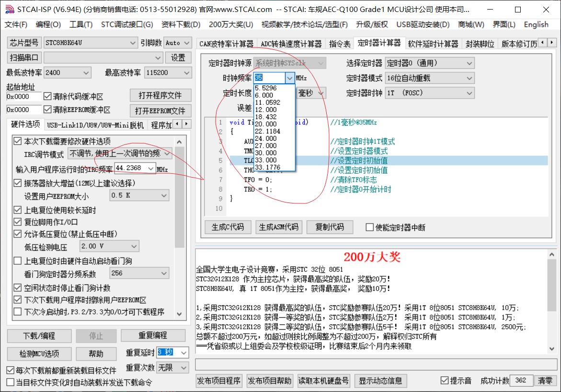Select 11.0592 in clock frequency list
561x392 pixels.
(274, 102)
